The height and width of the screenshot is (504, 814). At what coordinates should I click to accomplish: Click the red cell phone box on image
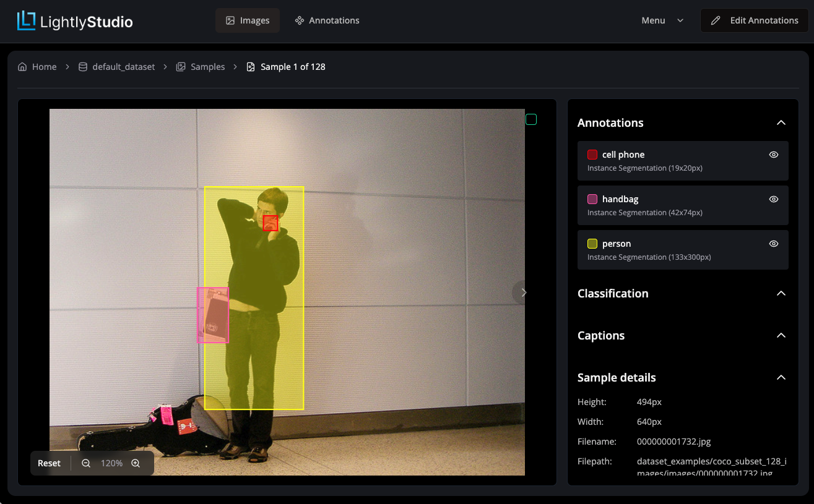click(x=271, y=223)
